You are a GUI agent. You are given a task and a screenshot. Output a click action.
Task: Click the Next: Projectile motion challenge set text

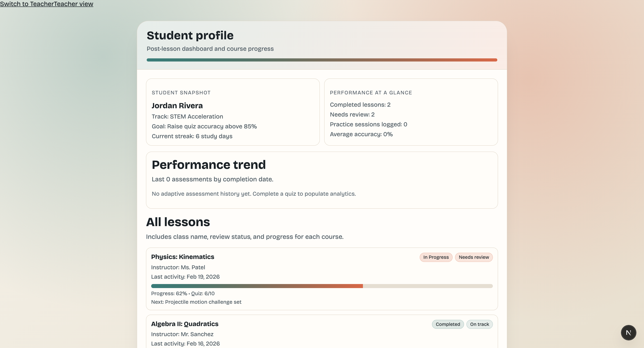tap(196, 302)
